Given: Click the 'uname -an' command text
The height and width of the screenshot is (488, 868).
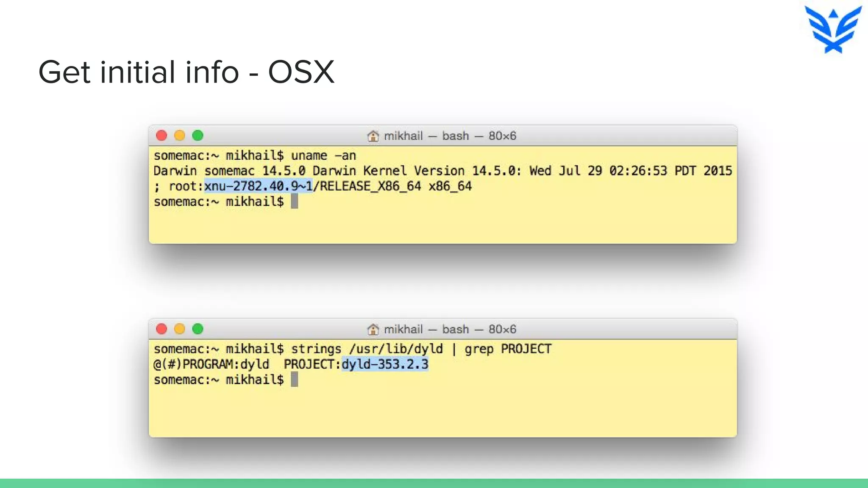Looking at the screenshot, I should [x=323, y=155].
